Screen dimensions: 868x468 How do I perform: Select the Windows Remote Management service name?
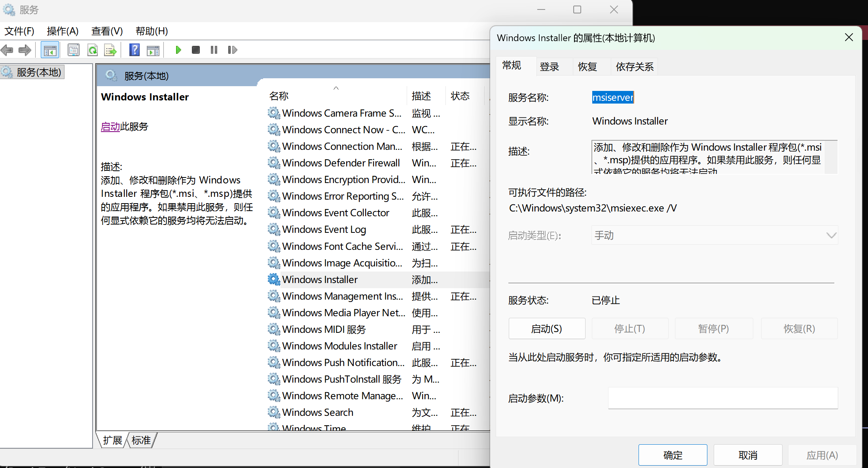click(x=343, y=396)
